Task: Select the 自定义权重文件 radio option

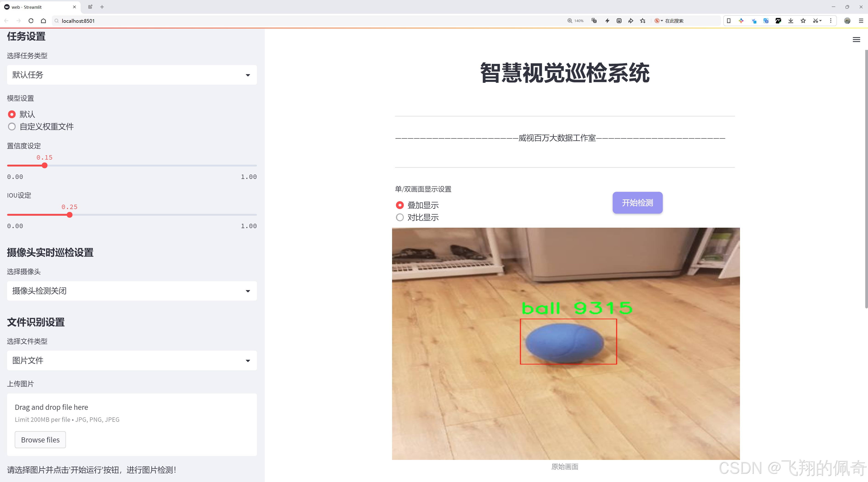Action: click(12, 126)
